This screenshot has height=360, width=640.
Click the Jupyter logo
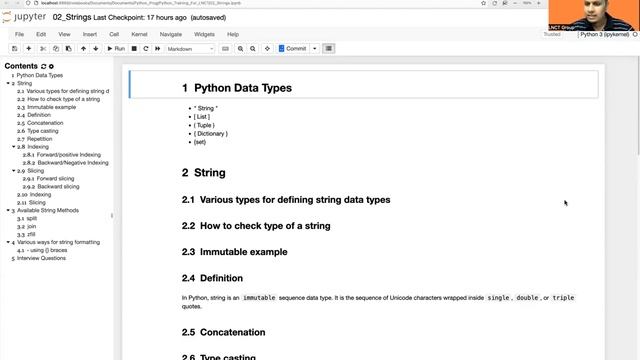point(24,17)
